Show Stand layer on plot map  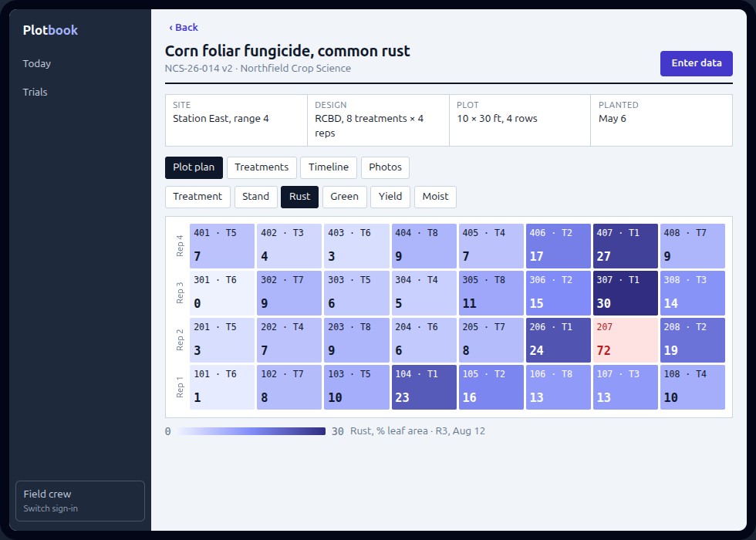[255, 197]
